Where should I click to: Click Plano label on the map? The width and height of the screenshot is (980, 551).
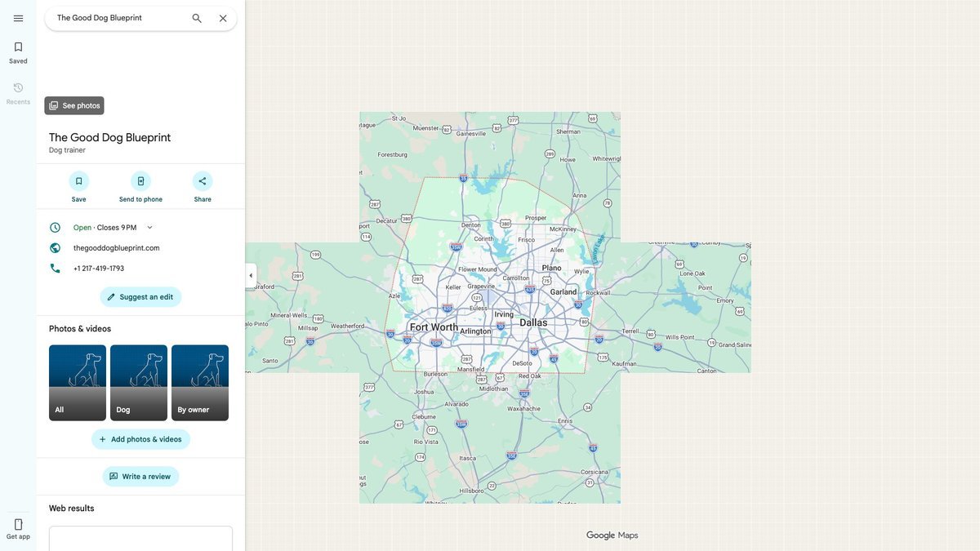[552, 268]
